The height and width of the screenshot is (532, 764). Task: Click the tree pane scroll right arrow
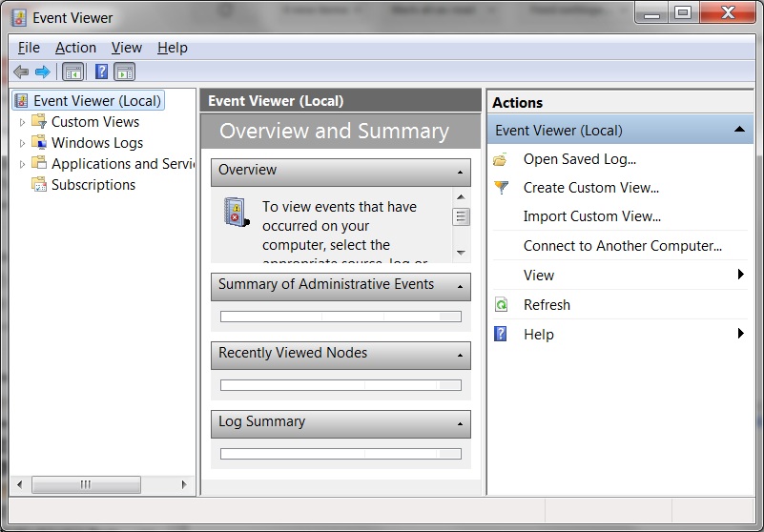pyautogui.click(x=184, y=484)
